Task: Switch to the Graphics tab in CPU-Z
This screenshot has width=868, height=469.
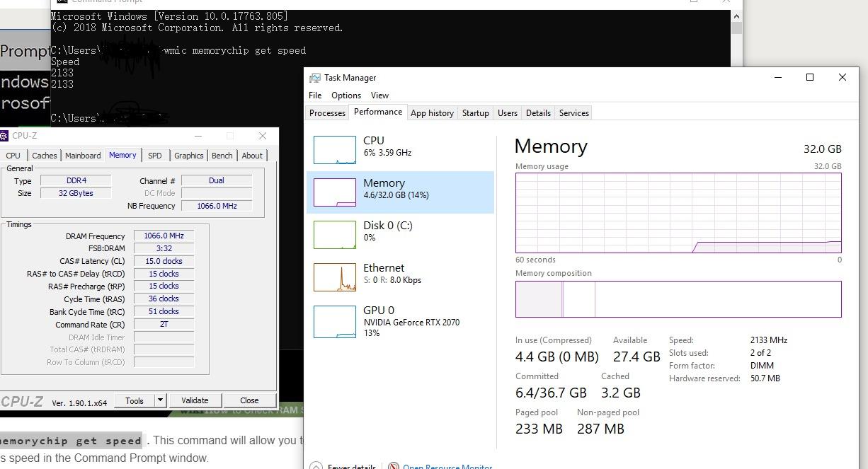Action: [189, 156]
